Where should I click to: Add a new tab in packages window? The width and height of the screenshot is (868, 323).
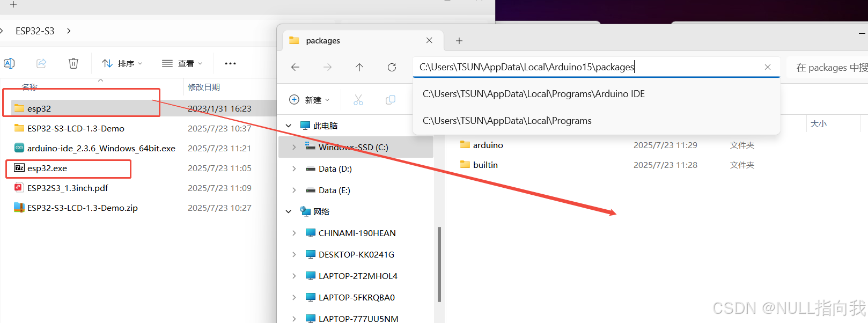(459, 41)
